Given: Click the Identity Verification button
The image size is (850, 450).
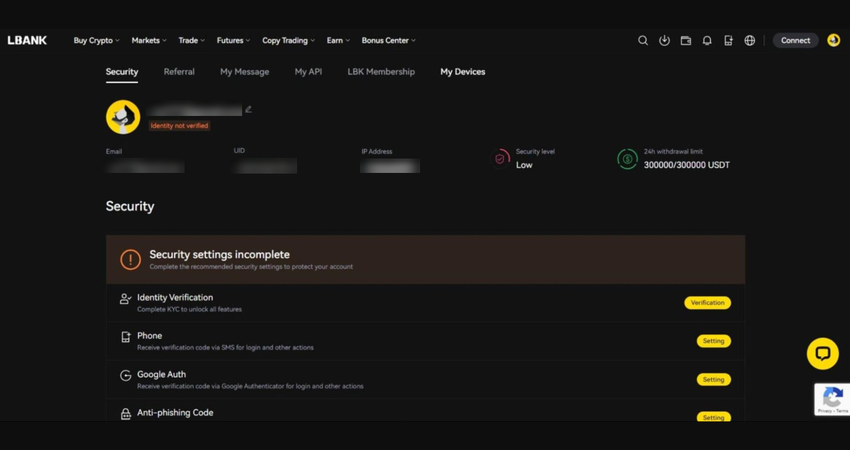Looking at the screenshot, I should [707, 303].
